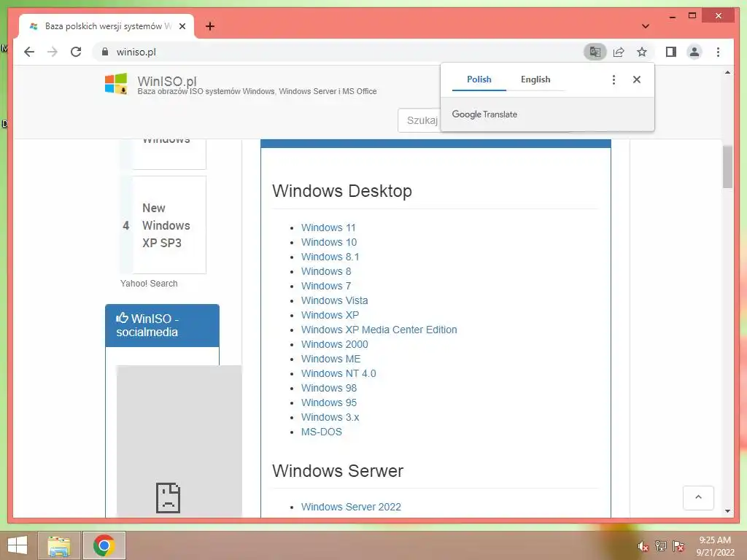
Task: Open a new browser tab
Action: click(210, 26)
